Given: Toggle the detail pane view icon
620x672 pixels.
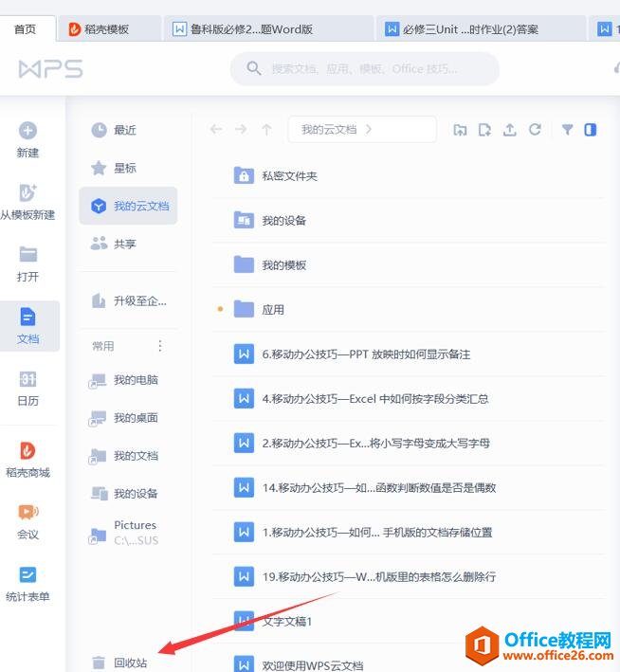Looking at the screenshot, I should [591, 130].
